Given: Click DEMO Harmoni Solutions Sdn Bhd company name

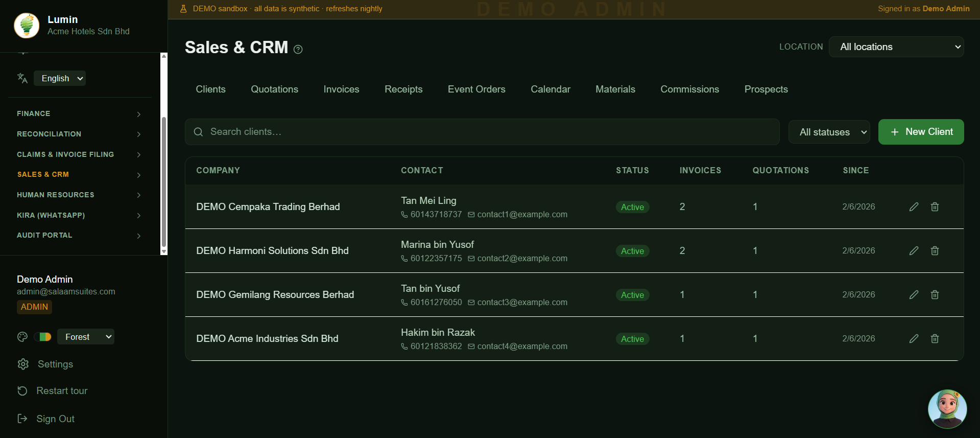Looking at the screenshot, I should (x=272, y=250).
